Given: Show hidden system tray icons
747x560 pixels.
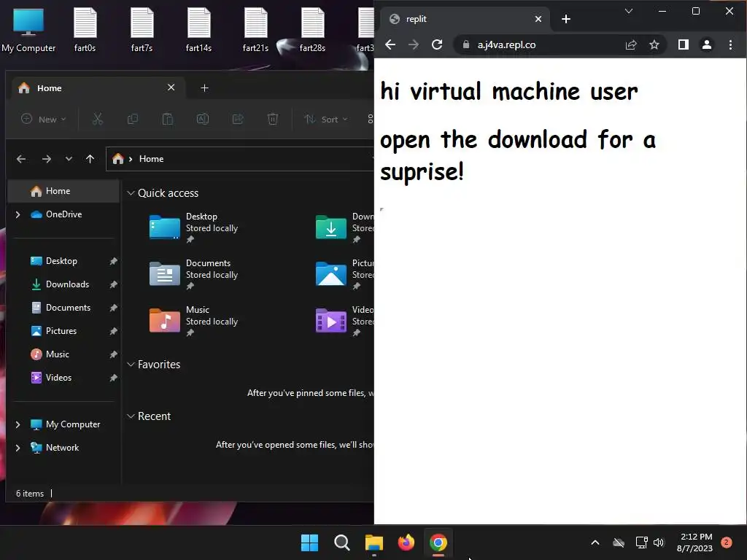Looking at the screenshot, I should (x=595, y=542).
